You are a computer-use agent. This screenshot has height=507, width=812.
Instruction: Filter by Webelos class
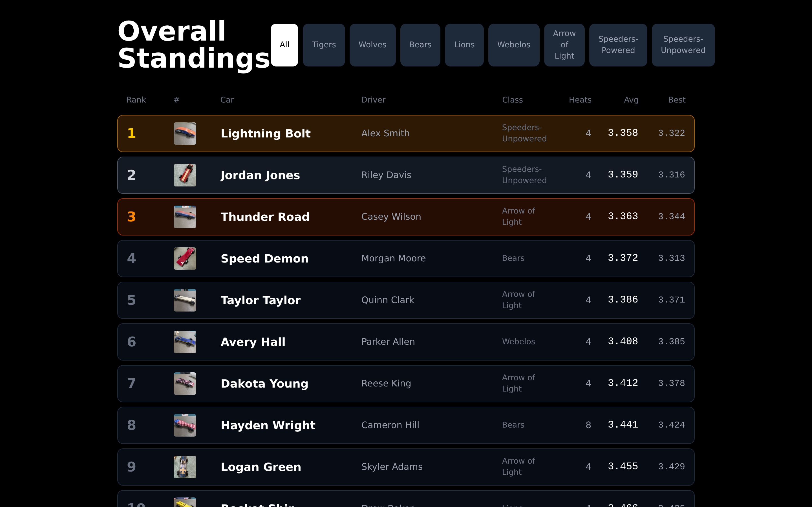(x=513, y=45)
